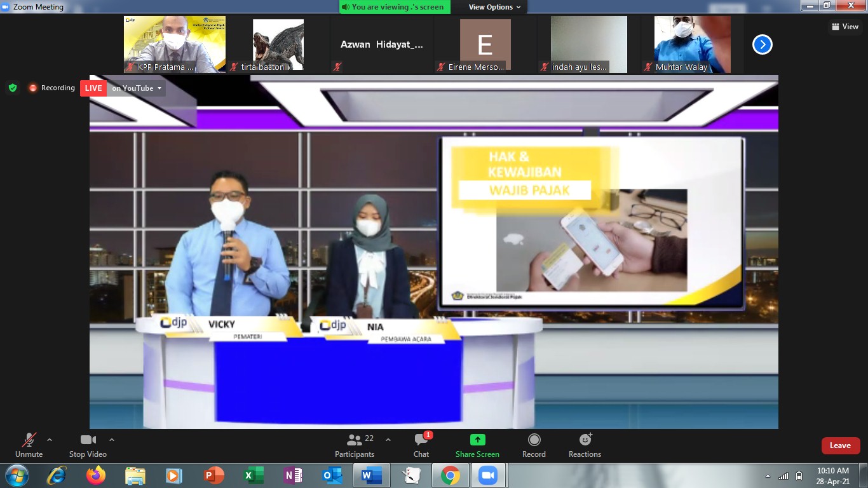Open the Participants panel
Image resolution: width=868 pixels, height=488 pixels.
pyautogui.click(x=355, y=445)
